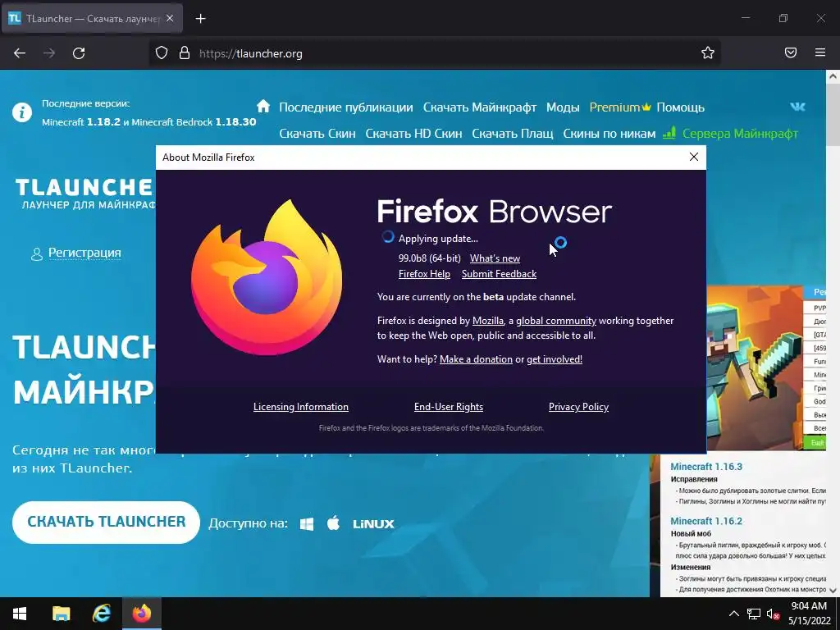The height and width of the screenshot is (630, 840).
Task: Open End-User Rights link
Action: point(449,407)
